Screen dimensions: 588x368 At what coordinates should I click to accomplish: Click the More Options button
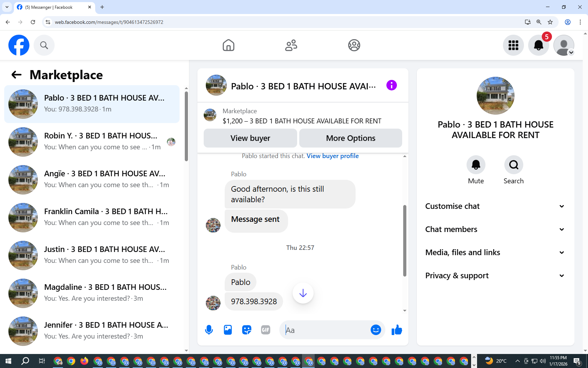point(351,138)
